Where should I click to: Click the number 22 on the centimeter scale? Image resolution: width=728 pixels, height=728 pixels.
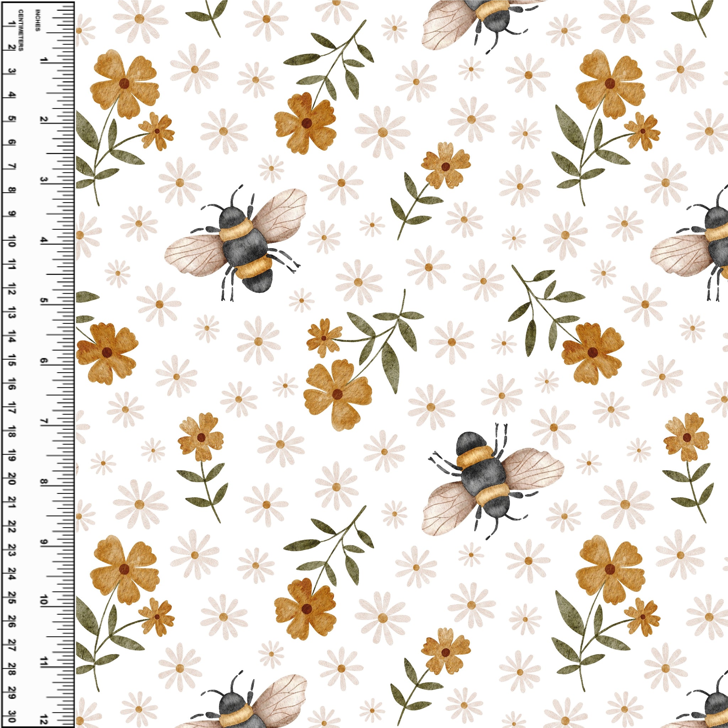tap(11, 526)
